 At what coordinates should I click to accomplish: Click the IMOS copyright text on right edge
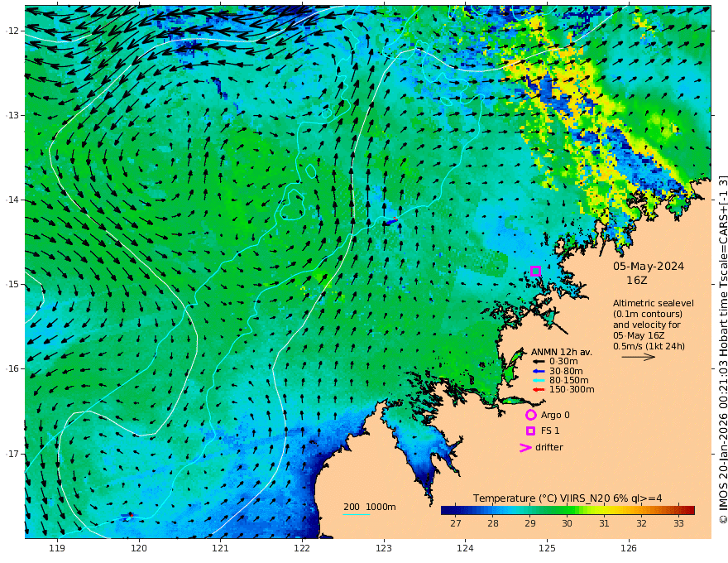pos(722,349)
